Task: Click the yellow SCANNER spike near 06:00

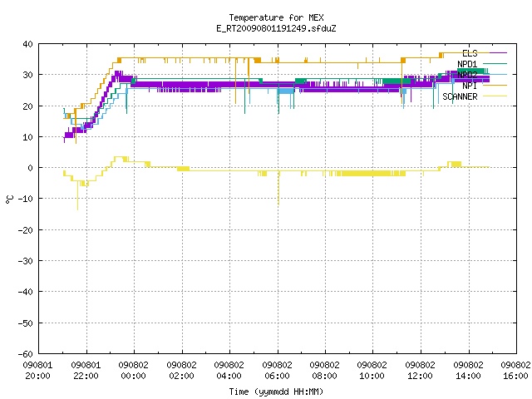Action: point(279,189)
